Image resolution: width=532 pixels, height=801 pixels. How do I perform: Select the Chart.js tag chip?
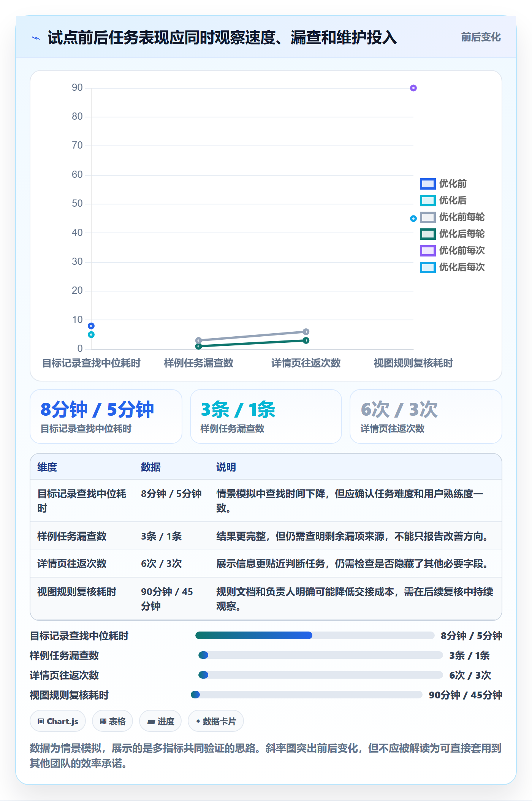(x=58, y=721)
